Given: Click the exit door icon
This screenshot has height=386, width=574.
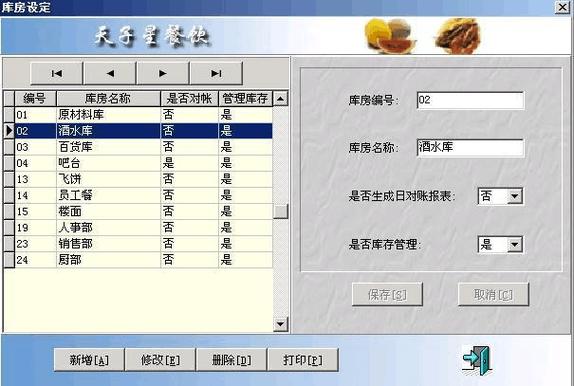Looking at the screenshot, I should click(x=476, y=360).
